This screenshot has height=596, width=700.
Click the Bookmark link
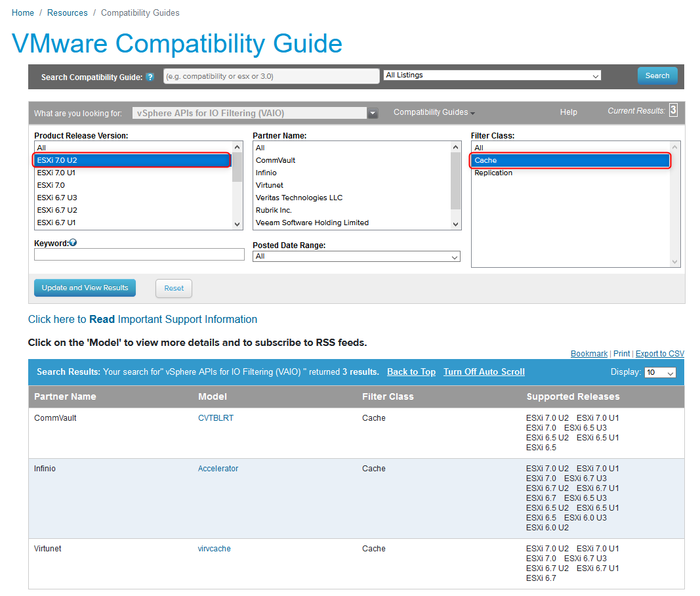[x=589, y=353]
